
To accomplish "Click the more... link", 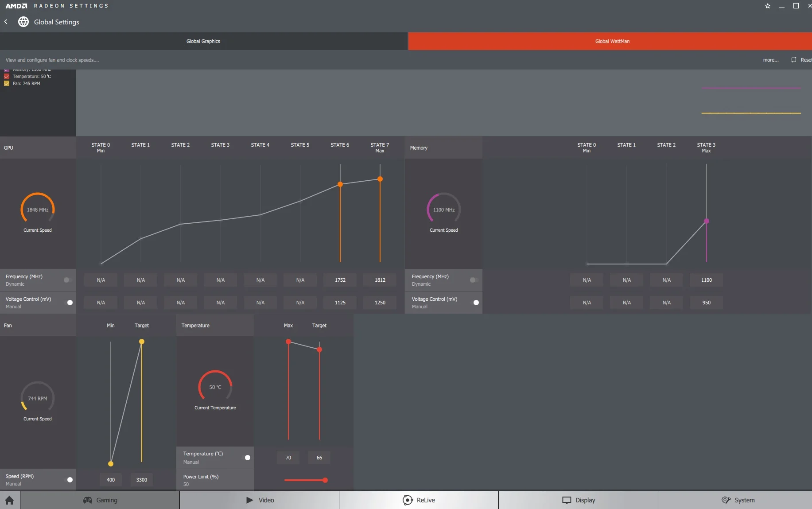I will click(x=771, y=60).
